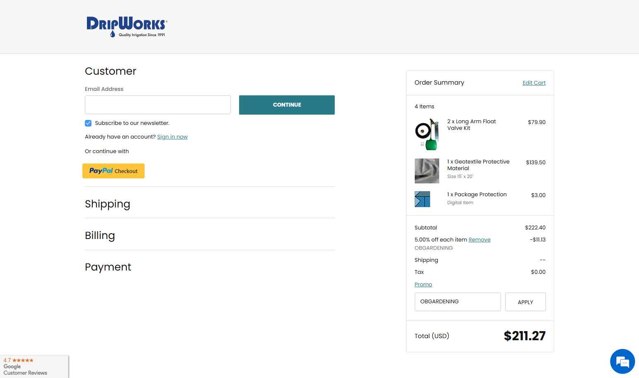This screenshot has height=378, width=639.
Task: Click the Customer section heading
Action: click(110, 71)
